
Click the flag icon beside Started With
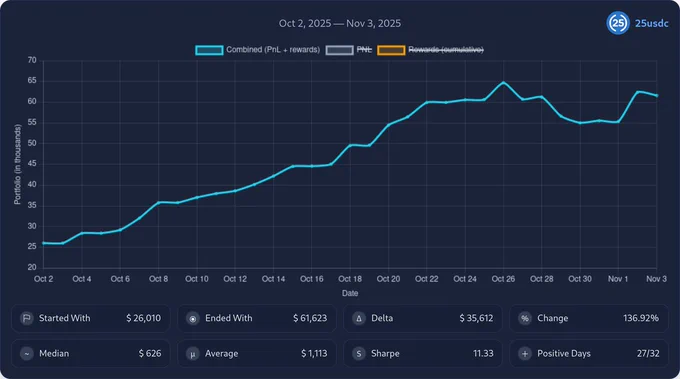pos(26,318)
